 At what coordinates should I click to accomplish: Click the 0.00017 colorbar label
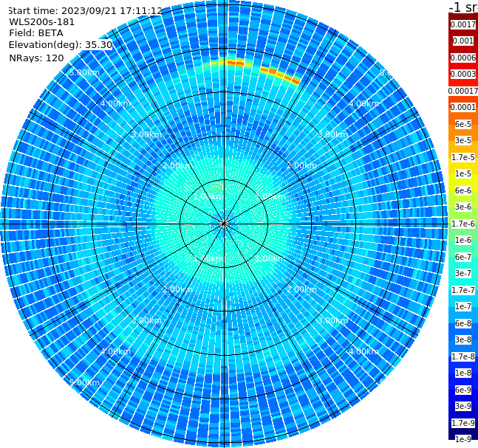[x=463, y=91]
